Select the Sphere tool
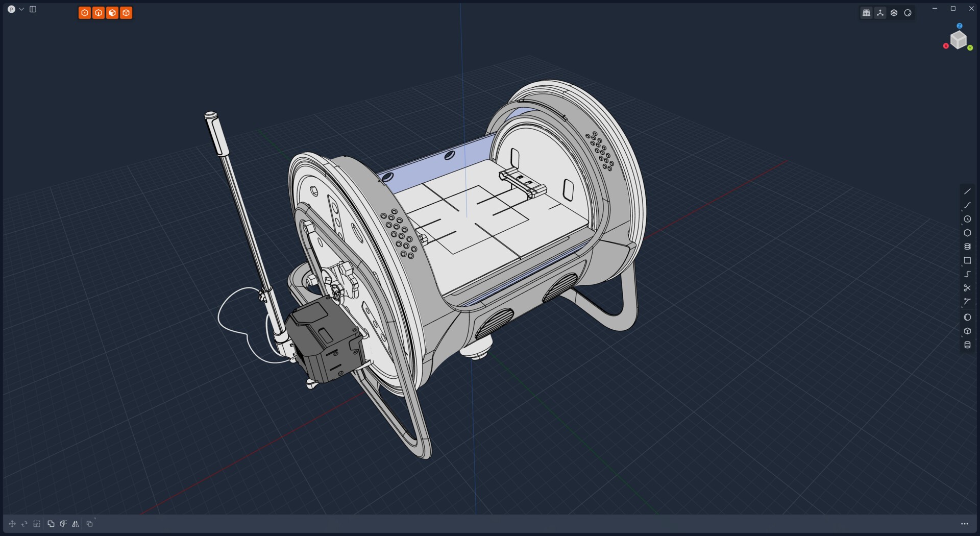The width and height of the screenshot is (980, 536). click(967, 318)
